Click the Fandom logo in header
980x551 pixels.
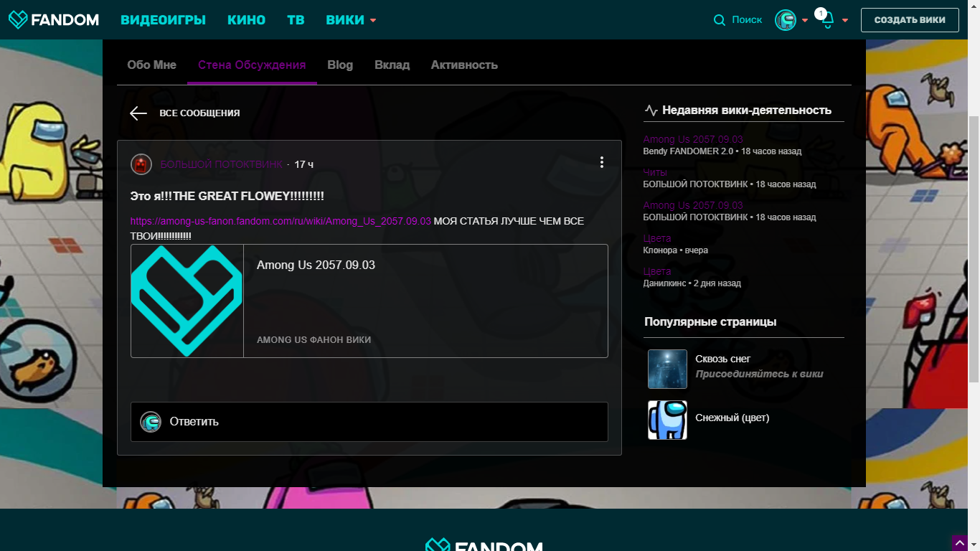pos(54,19)
